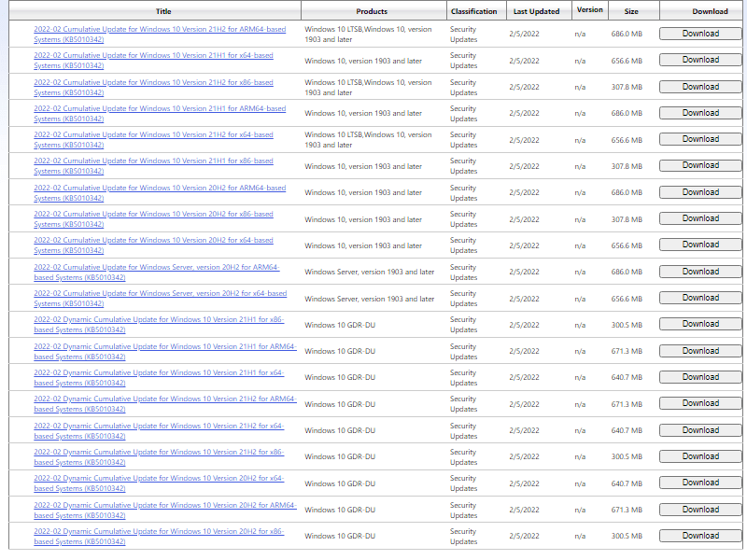Click "300.5 MB" size in Dynamic 20H2 x86 row
This screenshot has width=747, height=560.
click(627, 536)
